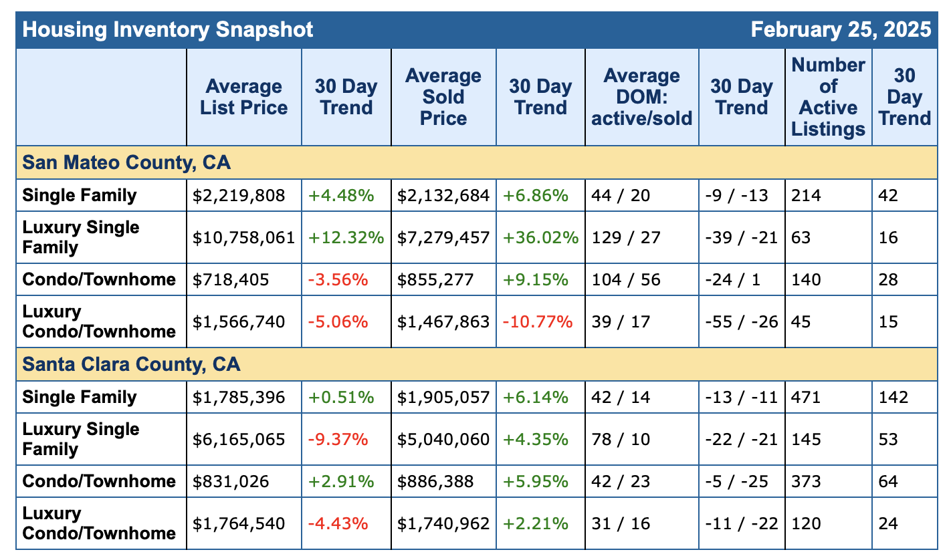
Task: Click the -55 / -26 DOM trend cell
Action: coord(742,322)
